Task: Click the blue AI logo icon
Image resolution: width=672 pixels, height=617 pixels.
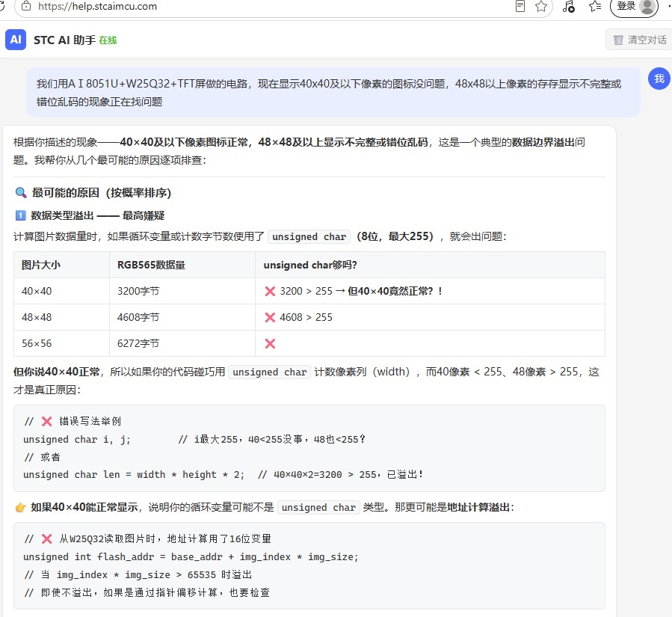Action: point(16,40)
